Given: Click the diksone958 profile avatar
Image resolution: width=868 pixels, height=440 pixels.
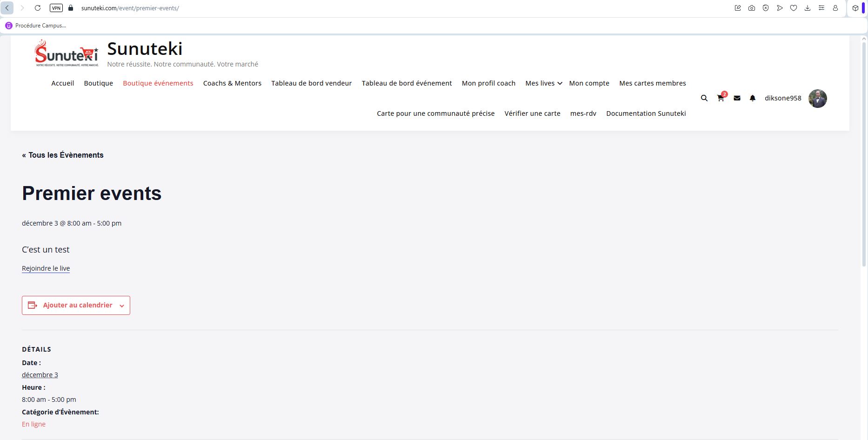Looking at the screenshot, I should tap(817, 99).
